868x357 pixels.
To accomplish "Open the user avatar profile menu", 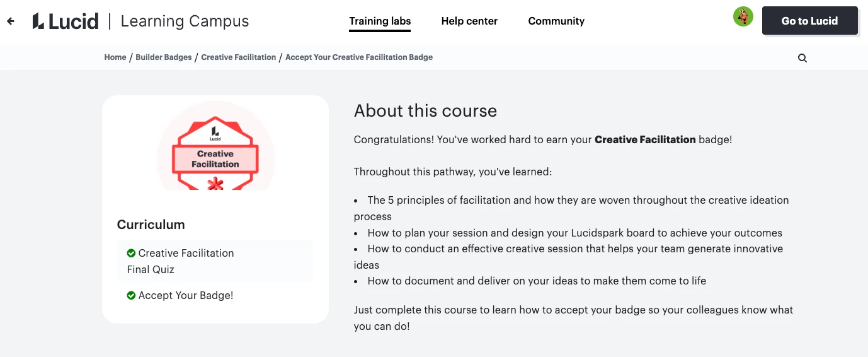I will point(743,16).
